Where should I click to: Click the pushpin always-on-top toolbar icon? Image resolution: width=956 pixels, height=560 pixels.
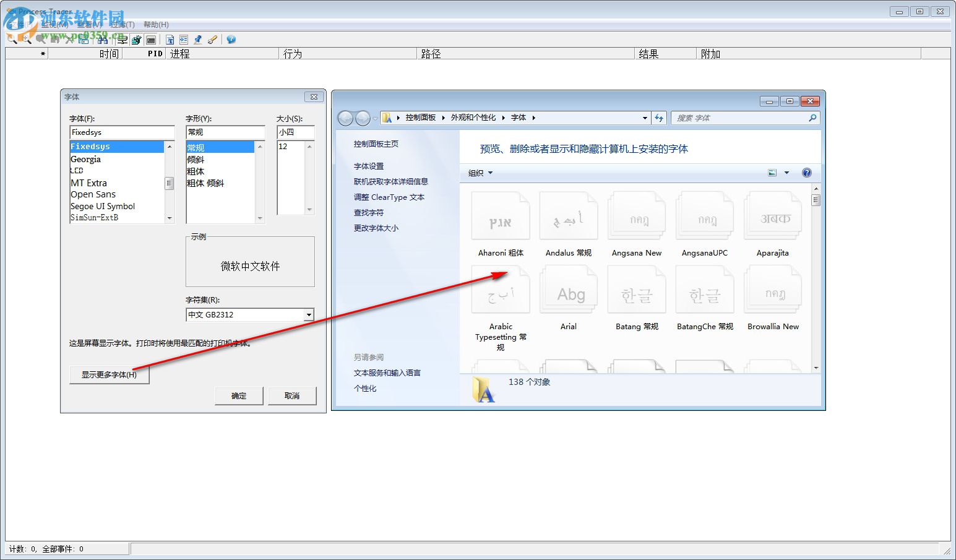click(197, 39)
